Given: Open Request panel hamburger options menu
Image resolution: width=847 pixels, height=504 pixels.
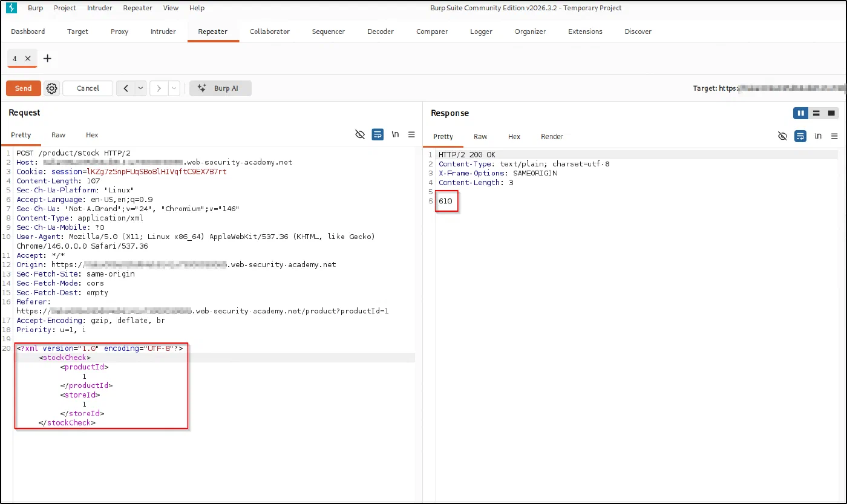Looking at the screenshot, I should [411, 135].
